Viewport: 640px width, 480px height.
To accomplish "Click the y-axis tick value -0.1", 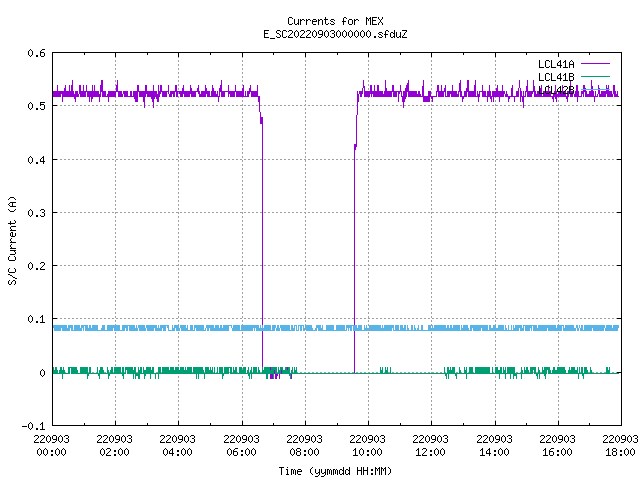I will (x=33, y=426).
